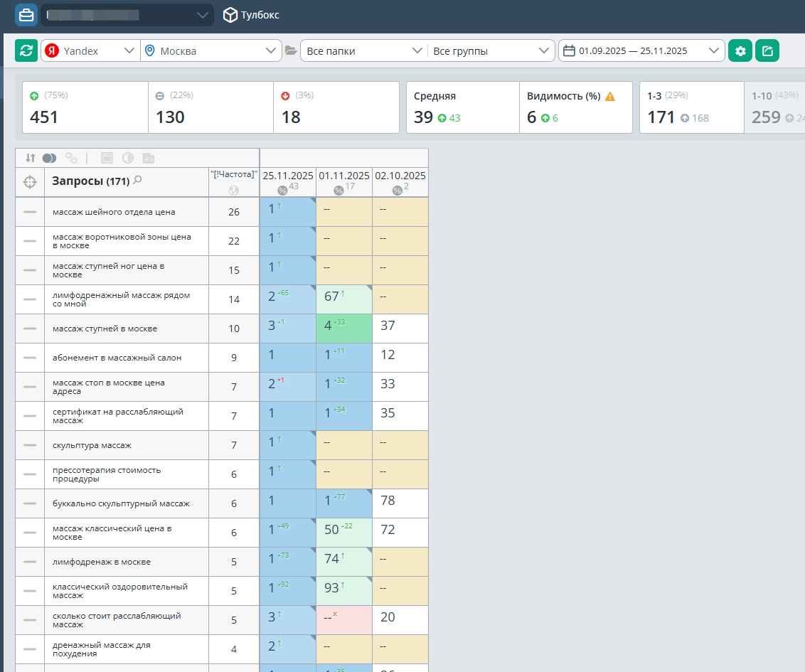Open the Тулбокс menu

tap(252, 15)
